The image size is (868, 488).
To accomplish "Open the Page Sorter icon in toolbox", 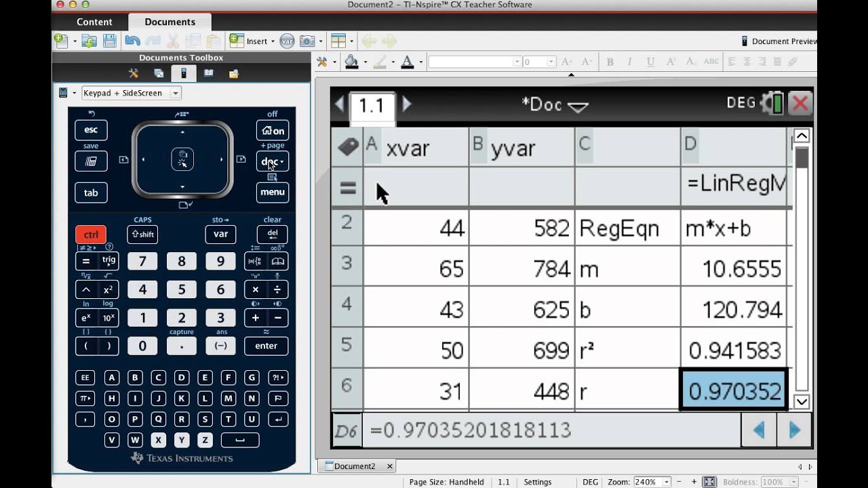I will click(159, 73).
